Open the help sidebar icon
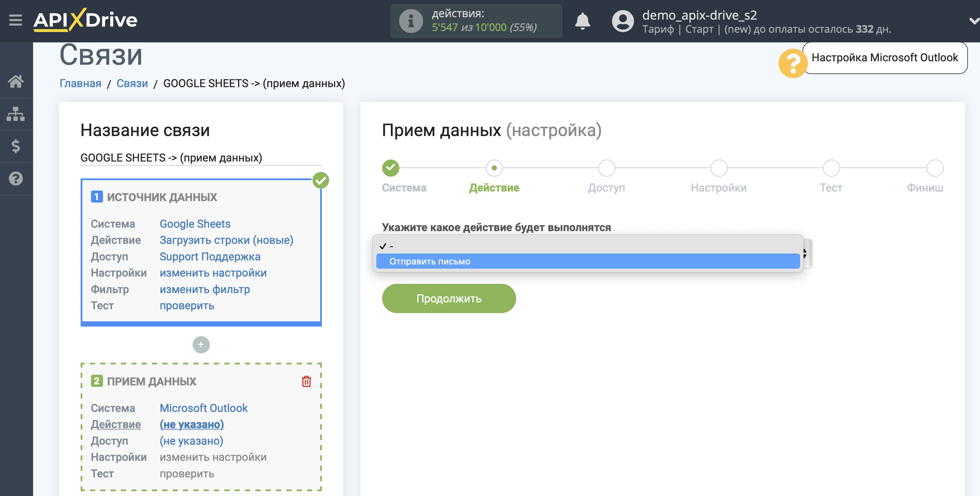Image resolution: width=980 pixels, height=496 pixels. [x=16, y=178]
